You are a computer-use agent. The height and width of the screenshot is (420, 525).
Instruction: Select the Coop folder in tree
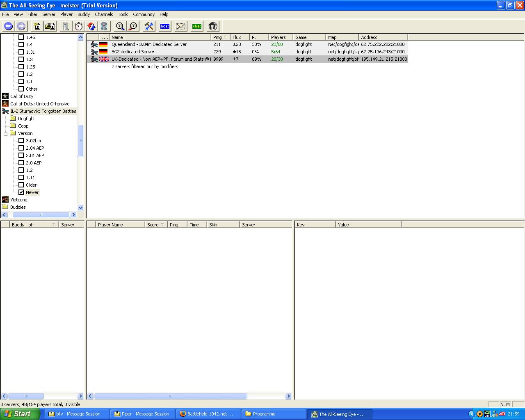[x=23, y=126]
